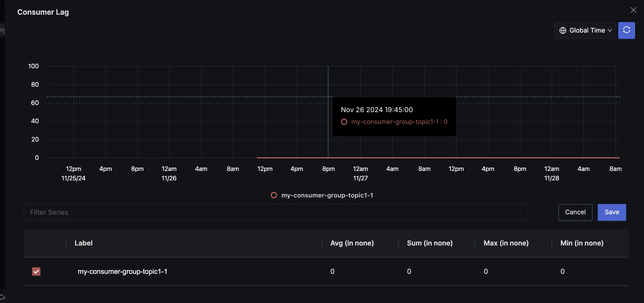Click the Consumer Lag panel title
This screenshot has width=644, height=303.
[x=43, y=12]
